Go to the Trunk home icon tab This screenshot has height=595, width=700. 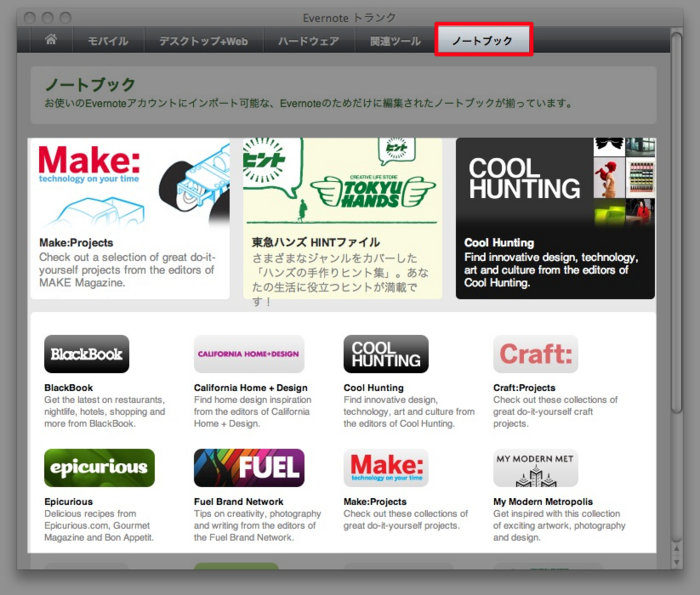point(51,40)
